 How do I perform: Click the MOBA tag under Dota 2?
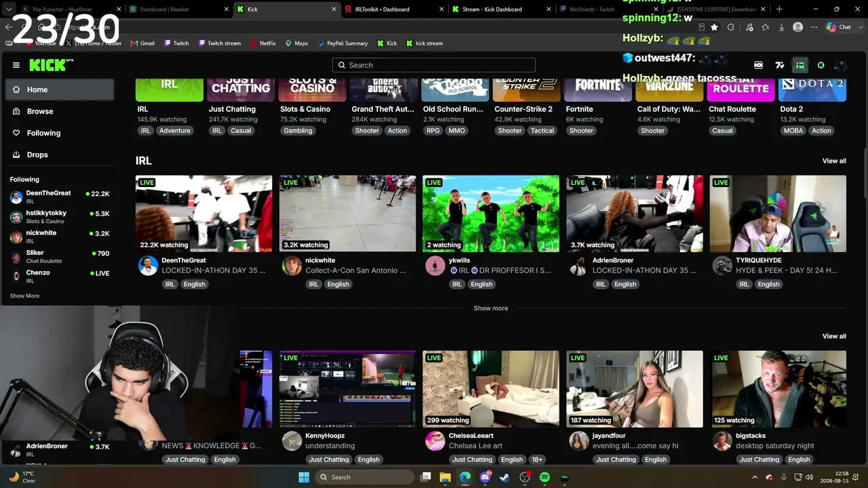click(x=793, y=131)
